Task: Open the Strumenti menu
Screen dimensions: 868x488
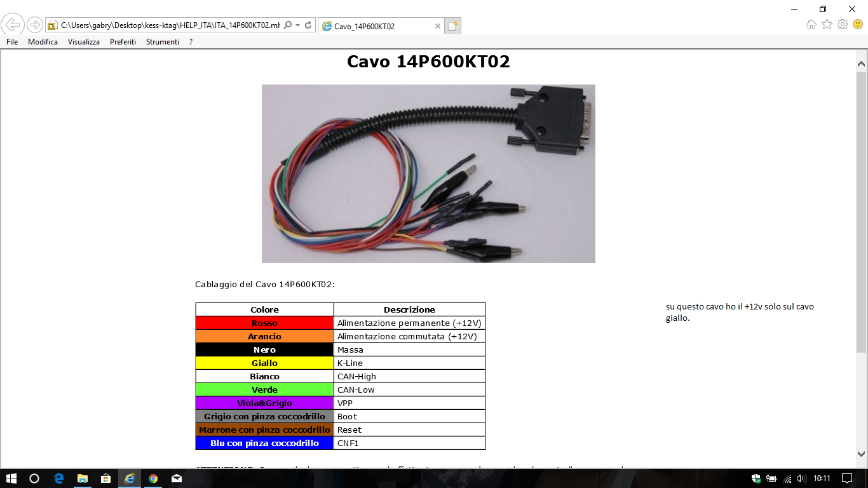Action: (162, 42)
